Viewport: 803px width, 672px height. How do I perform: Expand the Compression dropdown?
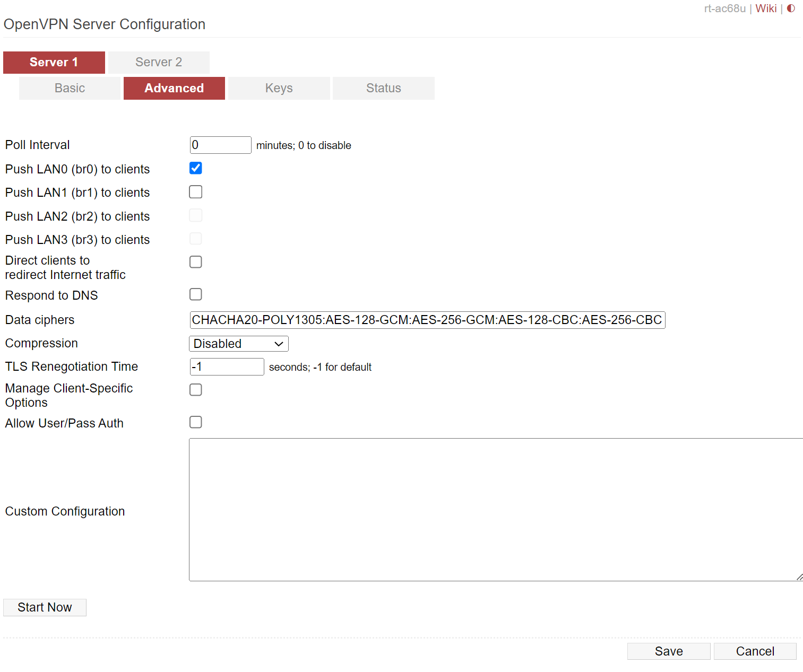click(239, 344)
